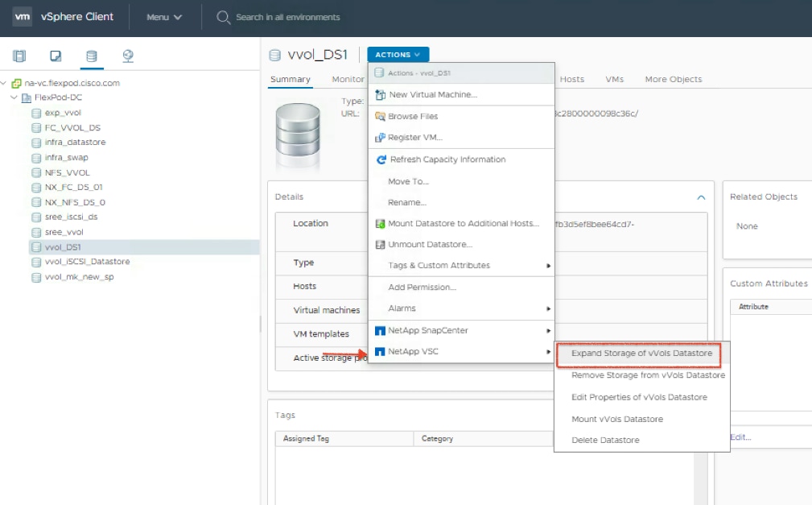Click the Mount Datastore to Additional Hosts icon
The image size is (812, 505).
coord(380,223)
